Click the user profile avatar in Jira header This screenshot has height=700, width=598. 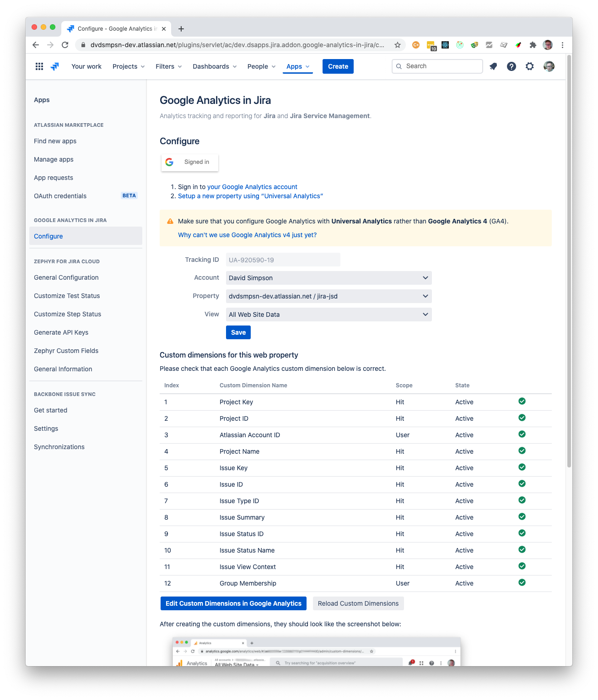[549, 66]
